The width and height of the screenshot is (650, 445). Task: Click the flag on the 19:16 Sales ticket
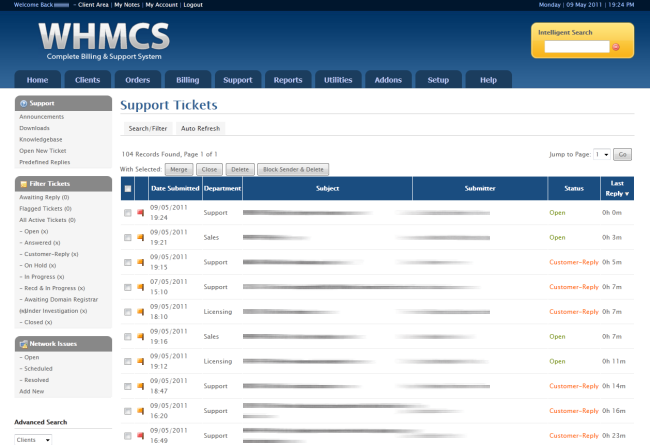pyautogui.click(x=141, y=337)
